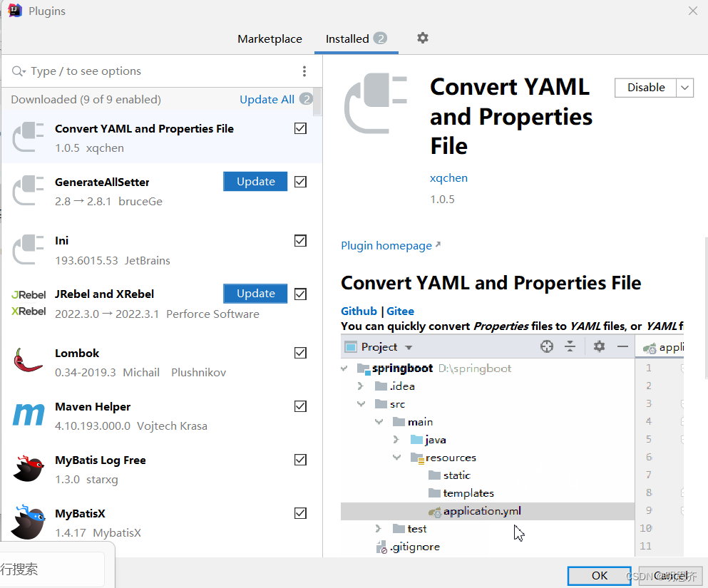This screenshot has width=708, height=588.
Task: Collapse the springboot root node
Action: (344, 368)
